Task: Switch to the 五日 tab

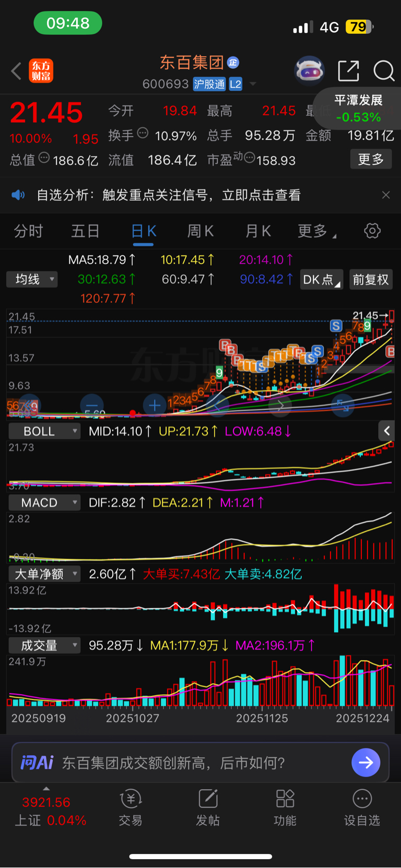Action: (x=85, y=231)
